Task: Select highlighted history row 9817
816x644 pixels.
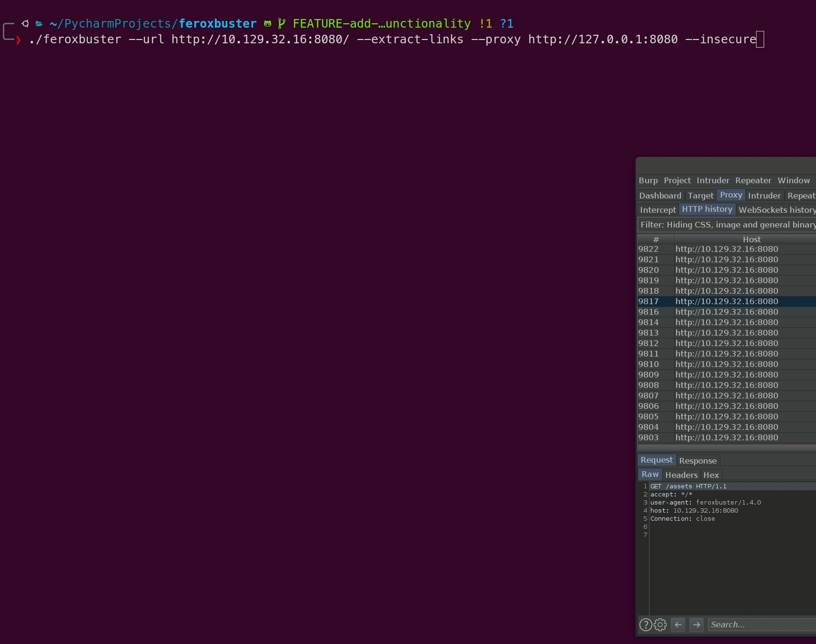Action: [x=727, y=301]
